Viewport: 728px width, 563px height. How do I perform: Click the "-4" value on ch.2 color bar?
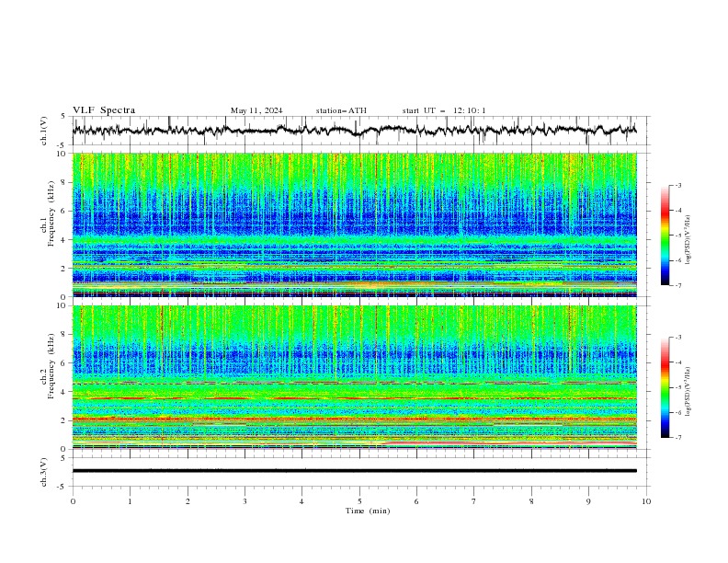click(x=677, y=362)
